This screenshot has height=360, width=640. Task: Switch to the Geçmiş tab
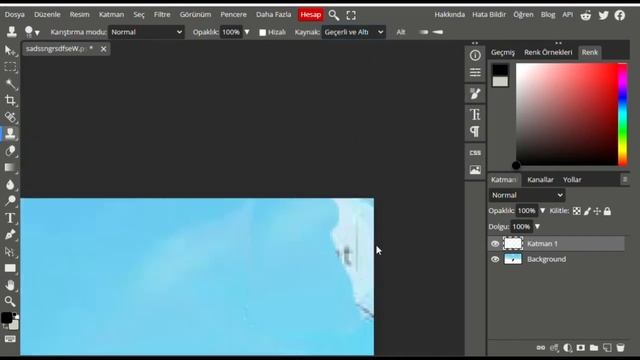pos(502,52)
